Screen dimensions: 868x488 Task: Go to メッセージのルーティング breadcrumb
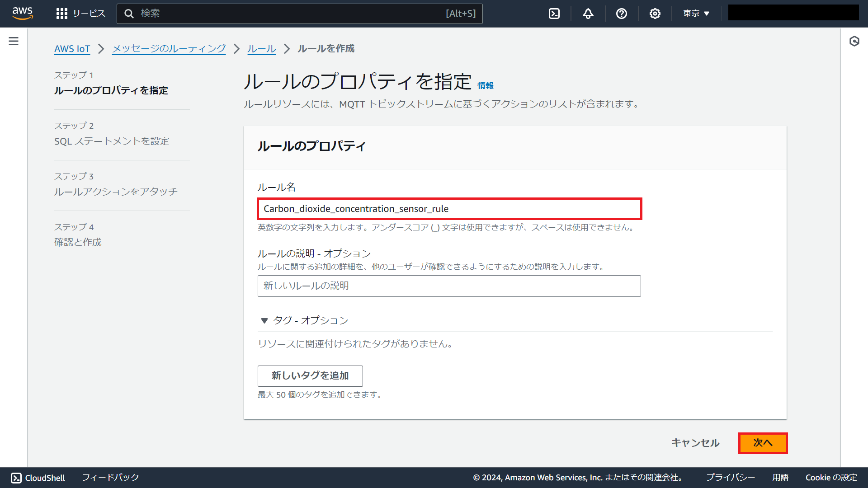[169, 48]
